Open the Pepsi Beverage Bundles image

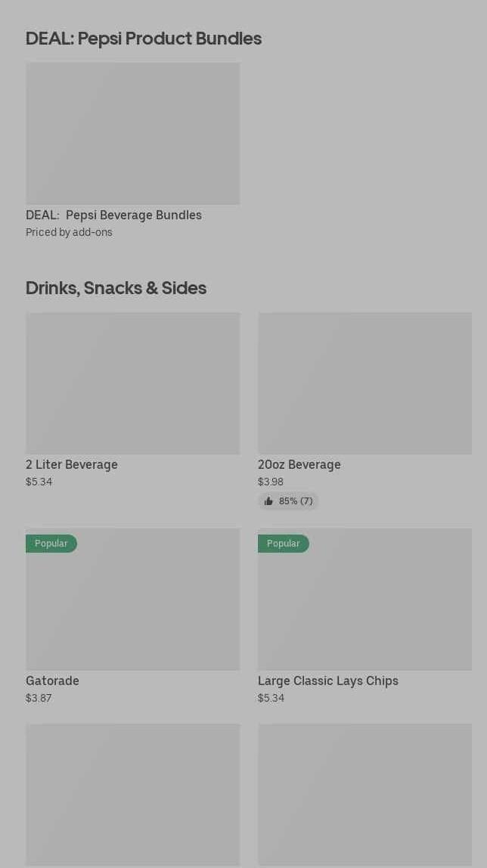(132, 133)
